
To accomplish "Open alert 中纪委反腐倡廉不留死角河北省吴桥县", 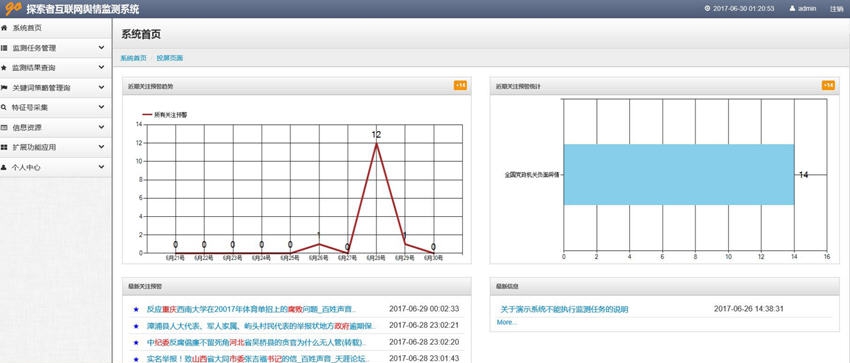I will coord(256,342).
